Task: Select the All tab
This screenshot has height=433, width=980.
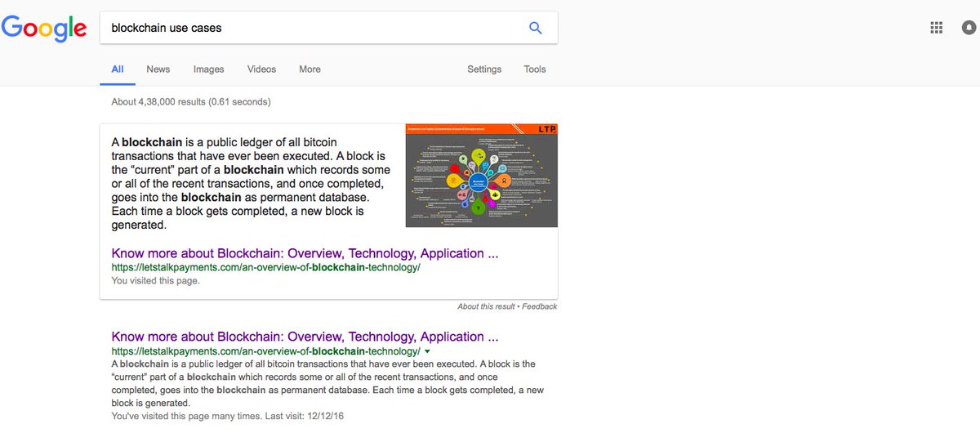Action: pos(118,69)
